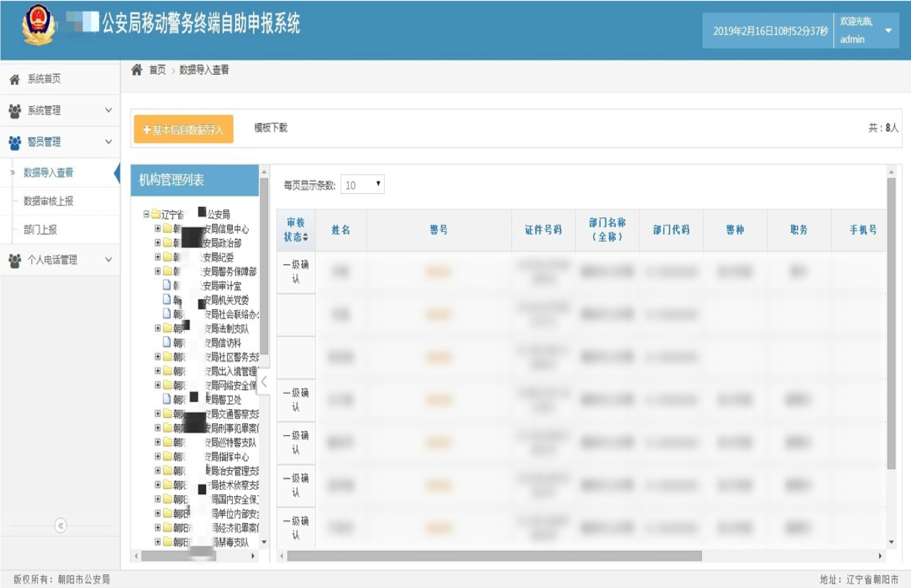911x588 pixels.
Task: Click the 职务 column header
Action: tap(798, 230)
